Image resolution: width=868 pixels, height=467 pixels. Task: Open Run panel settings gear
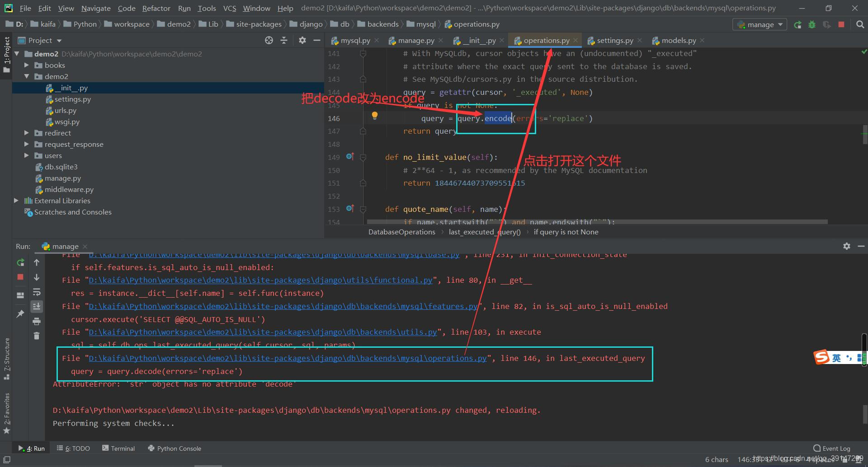(x=847, y=246)
